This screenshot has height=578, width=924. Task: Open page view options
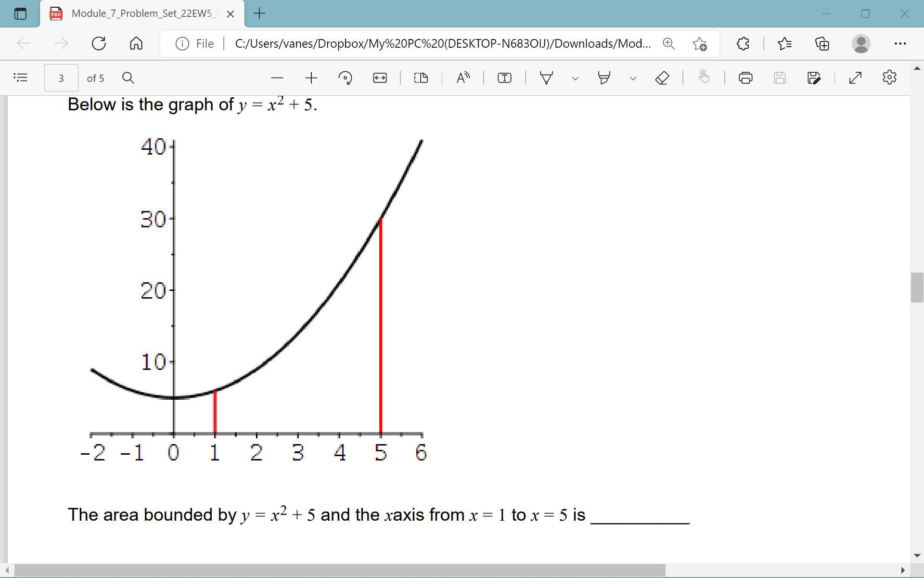[x=421, y=78]
